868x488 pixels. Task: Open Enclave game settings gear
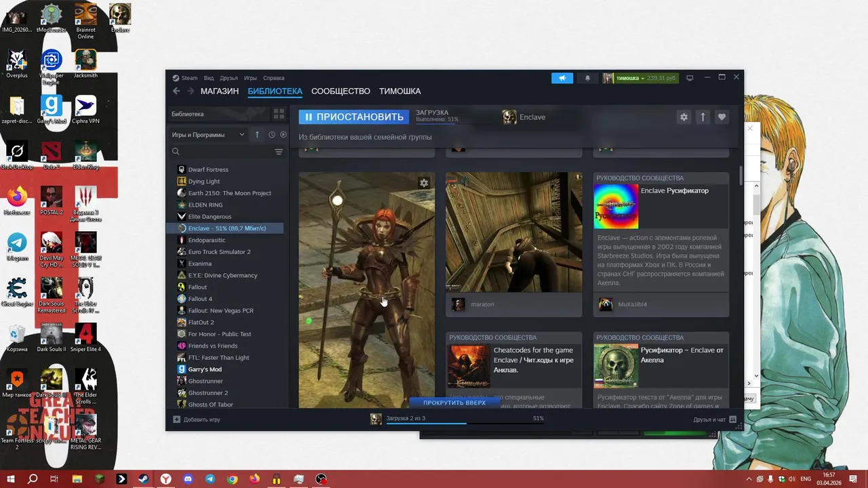click(684, 117)
